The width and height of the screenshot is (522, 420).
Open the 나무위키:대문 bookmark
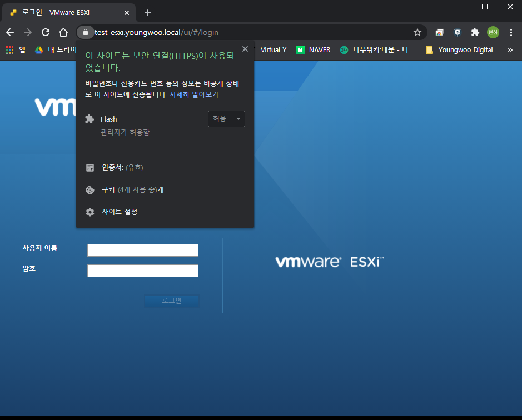(377, 50)
